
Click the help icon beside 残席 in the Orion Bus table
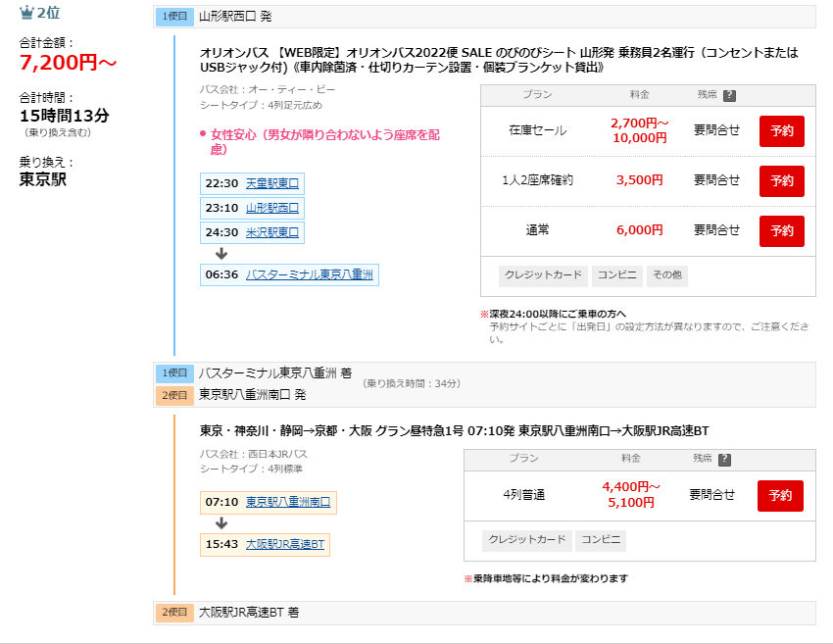[729, 95]
